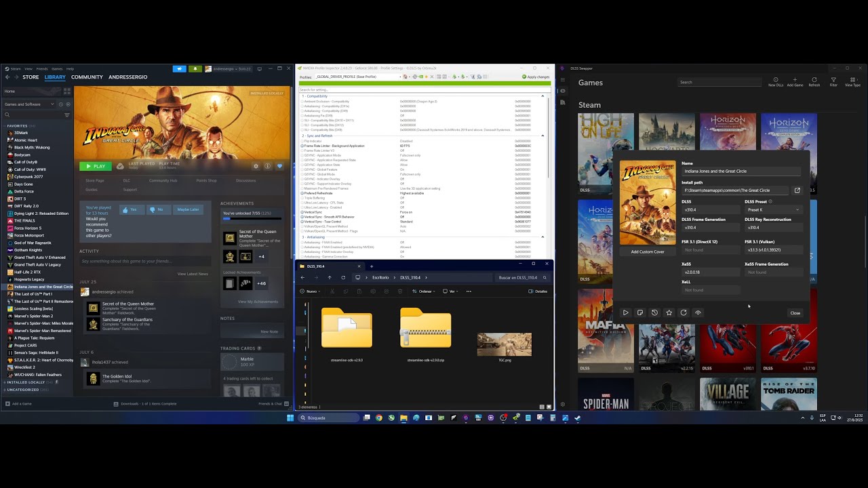Click Add Game in DLSS Swapper toolbar

point(795,82)
